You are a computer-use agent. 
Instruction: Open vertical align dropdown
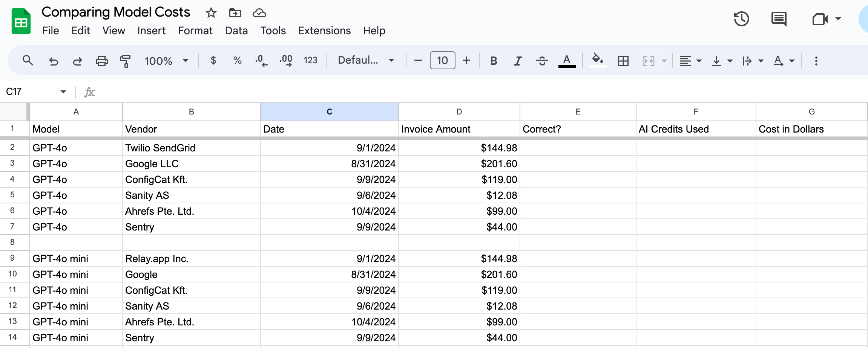tap(722, 61)
